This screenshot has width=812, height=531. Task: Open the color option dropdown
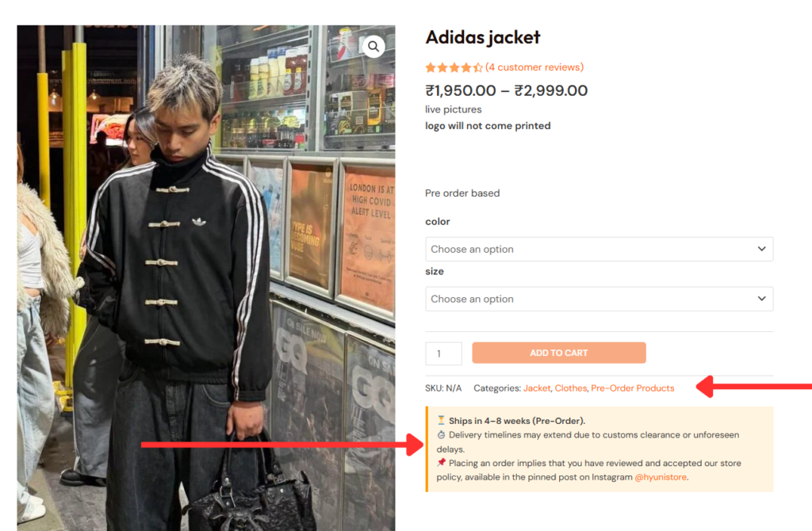pyautogui.click(x=599, y=249)
